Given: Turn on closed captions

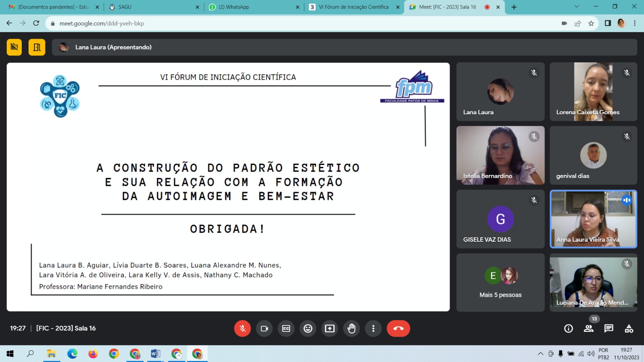Looking at the screenshot, I should click(286, 329).
